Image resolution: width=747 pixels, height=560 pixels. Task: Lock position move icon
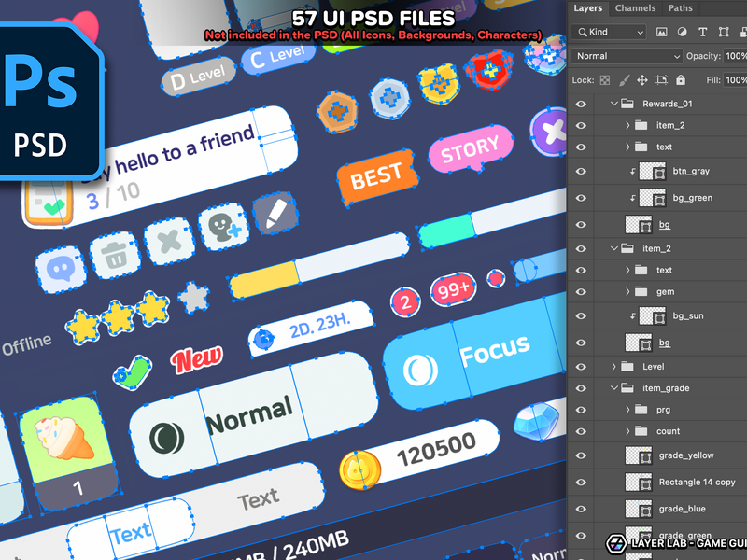click(x=642, y=80)
